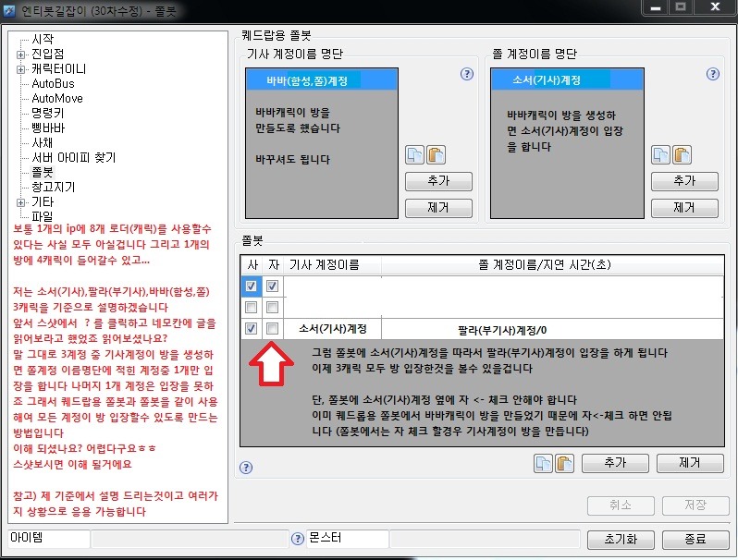This screenshot has width=738, height=560.
Task: Check 자 checkbox in 소서(기사)계정 row
Action: click(272, 329)
